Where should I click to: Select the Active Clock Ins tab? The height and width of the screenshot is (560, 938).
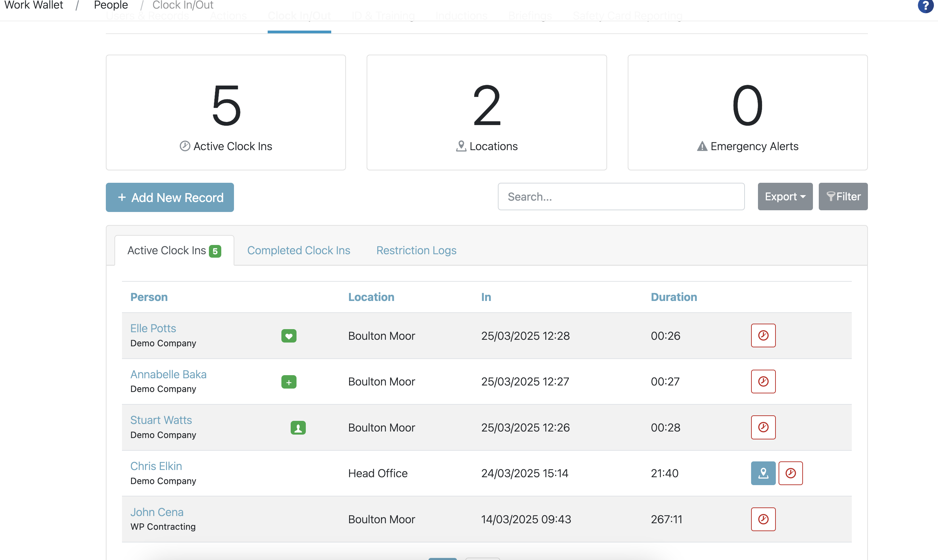174,250
